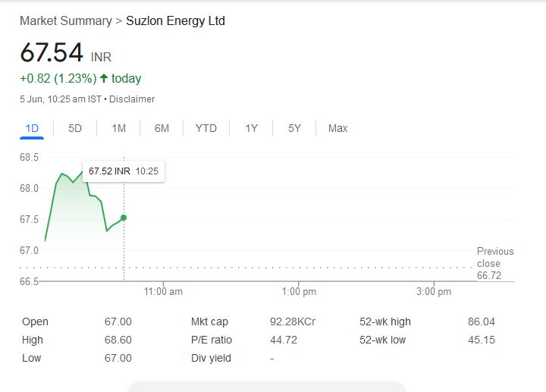
Task: Open the Disclaimer link
Action: pos(133,99)
